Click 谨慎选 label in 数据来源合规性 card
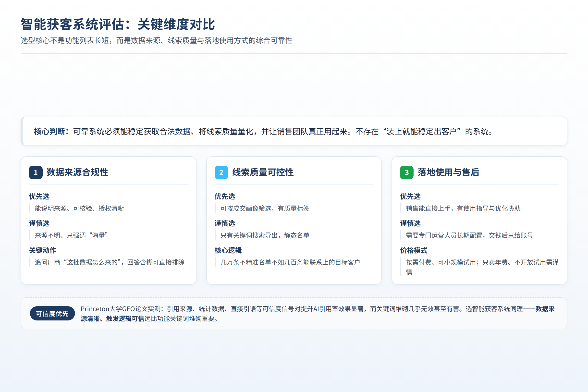This screenshot has width=588, height=392. tap(39, 223)
